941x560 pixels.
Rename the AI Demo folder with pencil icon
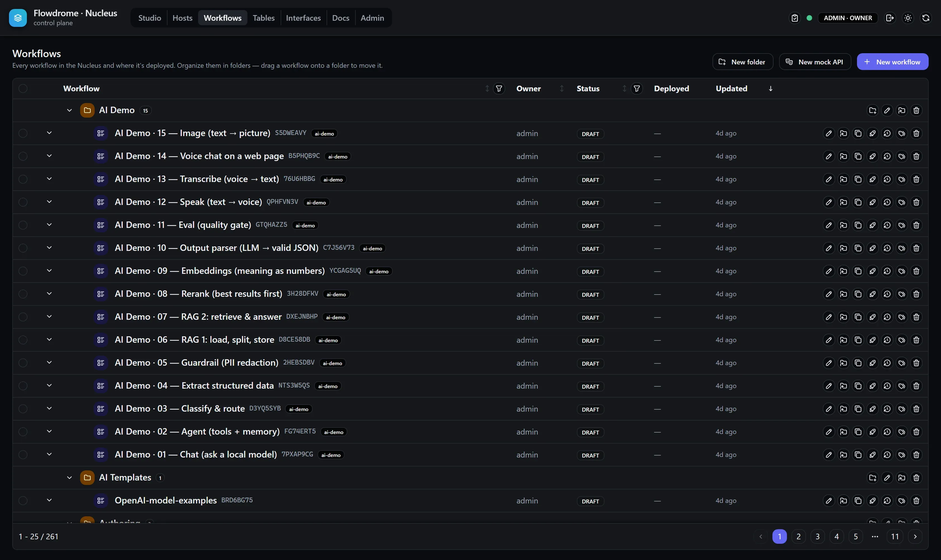point(887,110)
